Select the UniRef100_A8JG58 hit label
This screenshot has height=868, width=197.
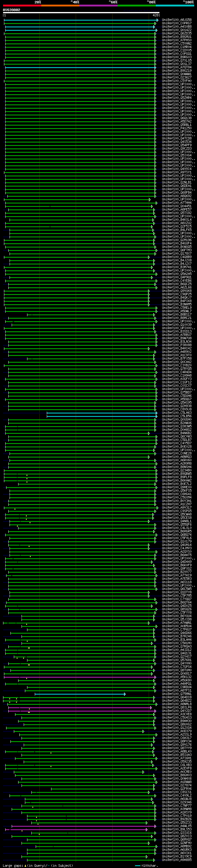coord(177,20)
